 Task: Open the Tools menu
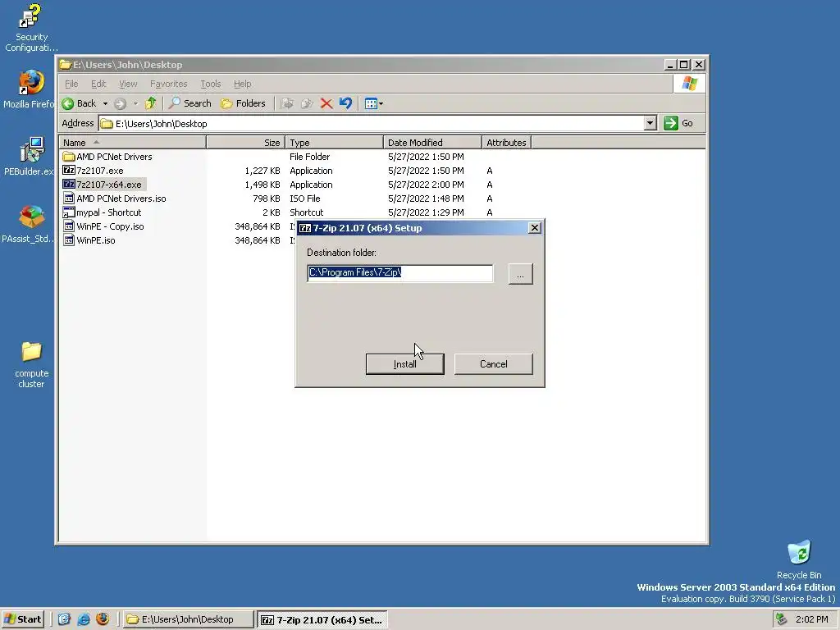point(211,84)
